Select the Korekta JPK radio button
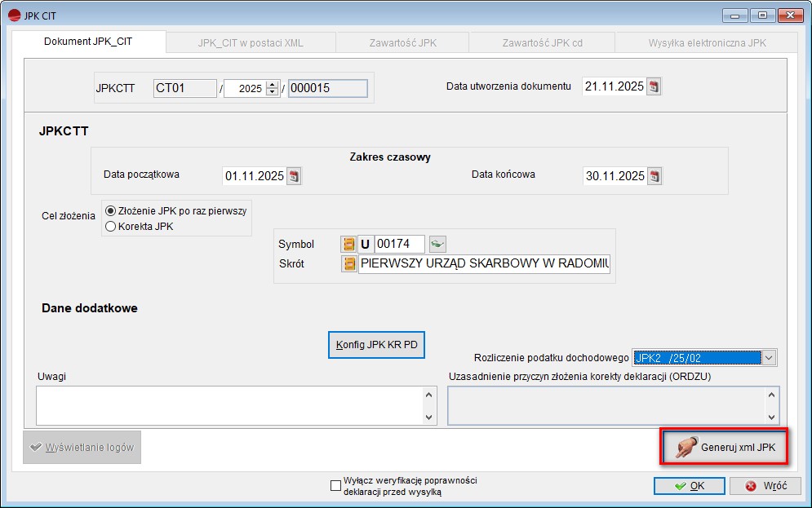The image size is (812, 508). [x=111, y=227]
